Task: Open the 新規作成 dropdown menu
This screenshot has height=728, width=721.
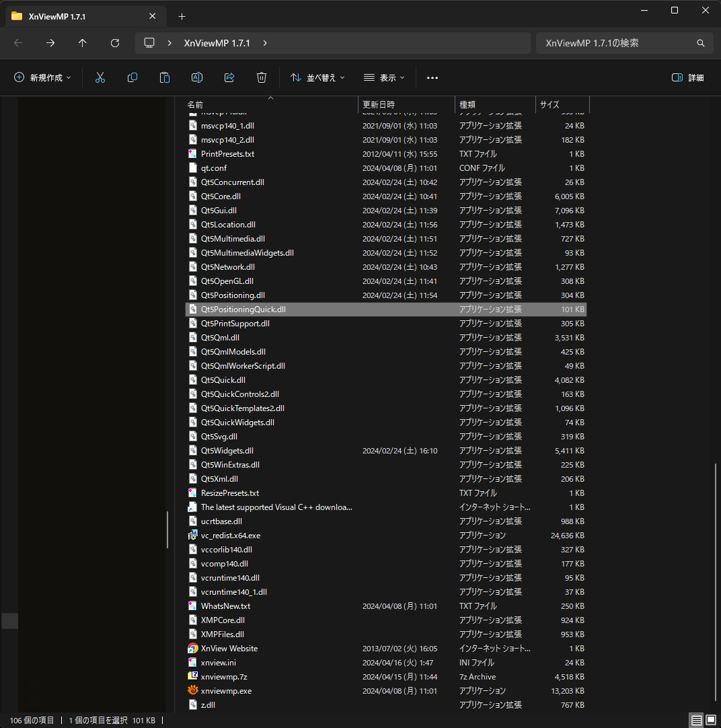Action: (x=42, y=78)
